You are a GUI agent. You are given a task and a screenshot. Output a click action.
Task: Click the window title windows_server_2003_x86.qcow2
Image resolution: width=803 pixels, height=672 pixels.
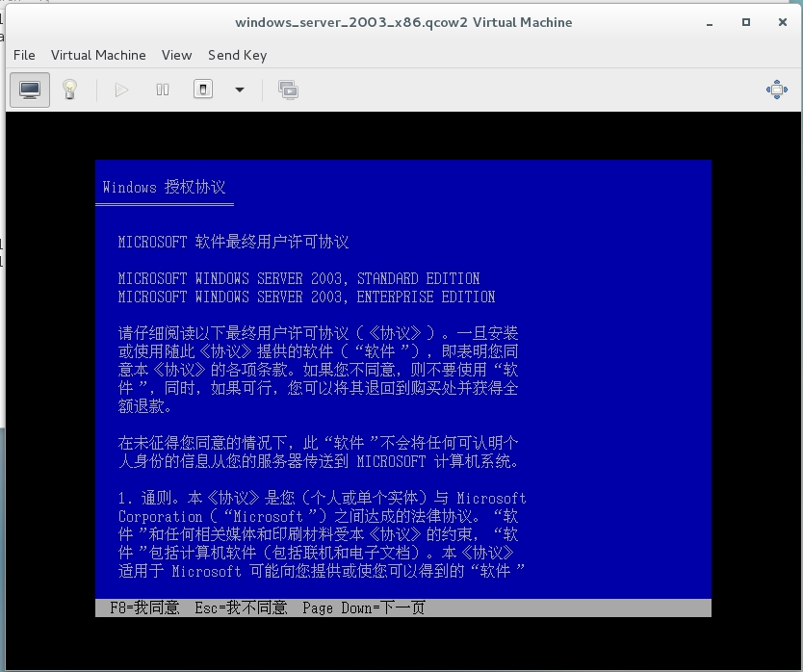pos(403,22)
